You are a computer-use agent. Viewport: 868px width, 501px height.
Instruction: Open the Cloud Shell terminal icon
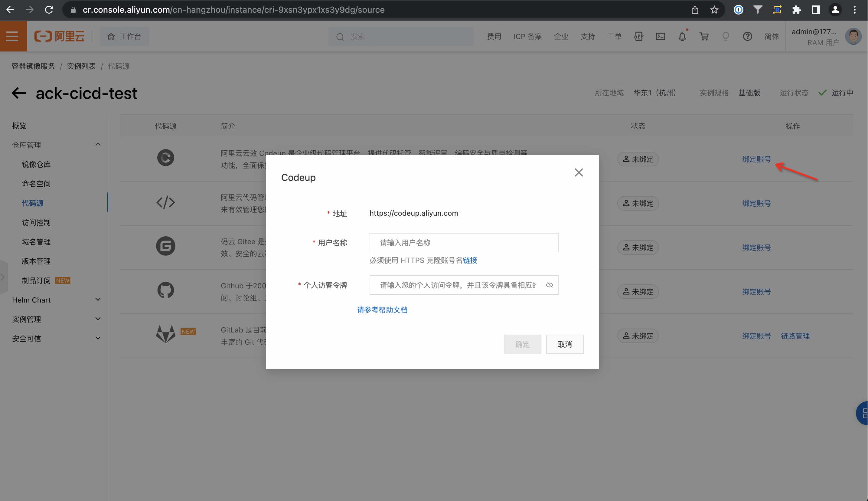pos(660,36)
